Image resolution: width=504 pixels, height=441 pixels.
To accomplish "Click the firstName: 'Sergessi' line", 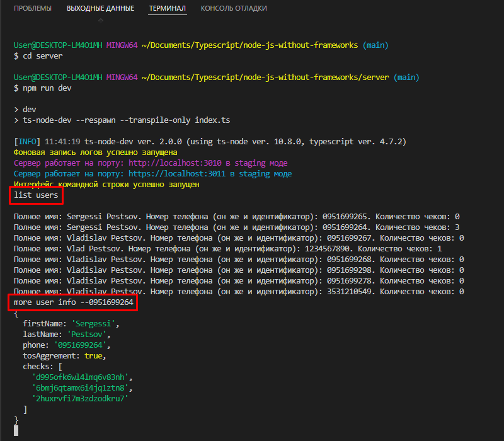I will (x=71, y=324).
